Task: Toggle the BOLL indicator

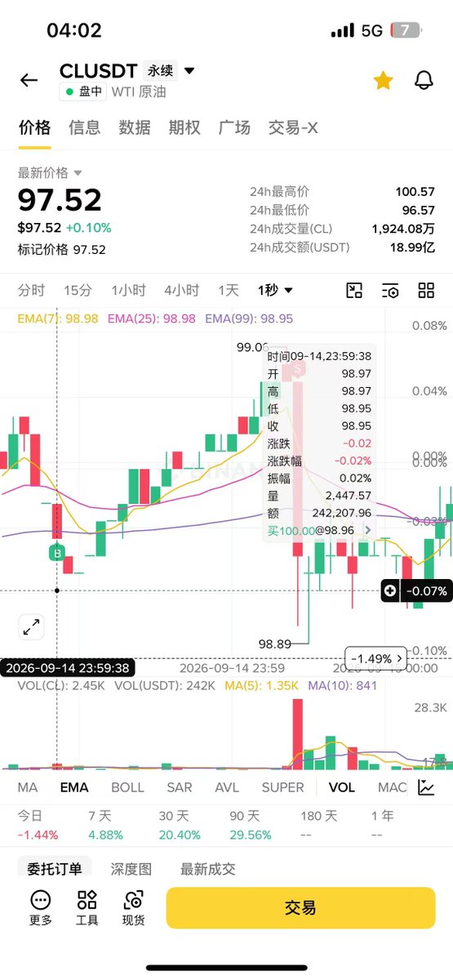Action: pyautogui.click(x=127, y=787)
